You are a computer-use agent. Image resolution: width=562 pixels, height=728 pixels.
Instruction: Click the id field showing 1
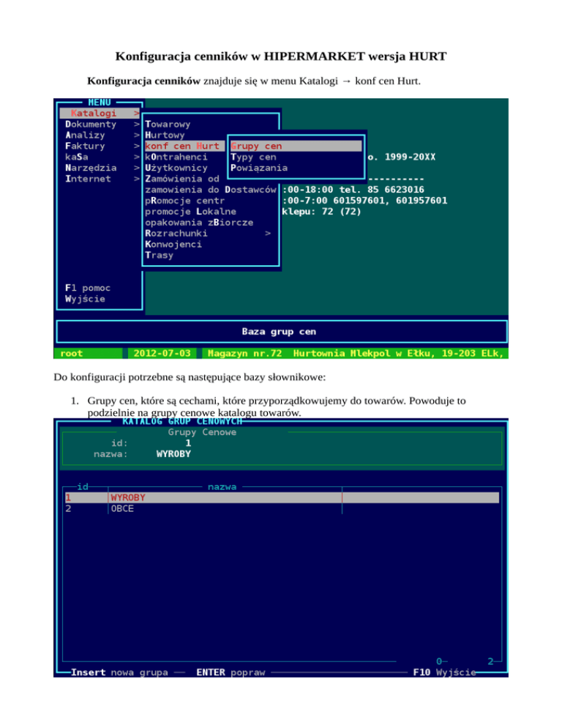[188, 442]
